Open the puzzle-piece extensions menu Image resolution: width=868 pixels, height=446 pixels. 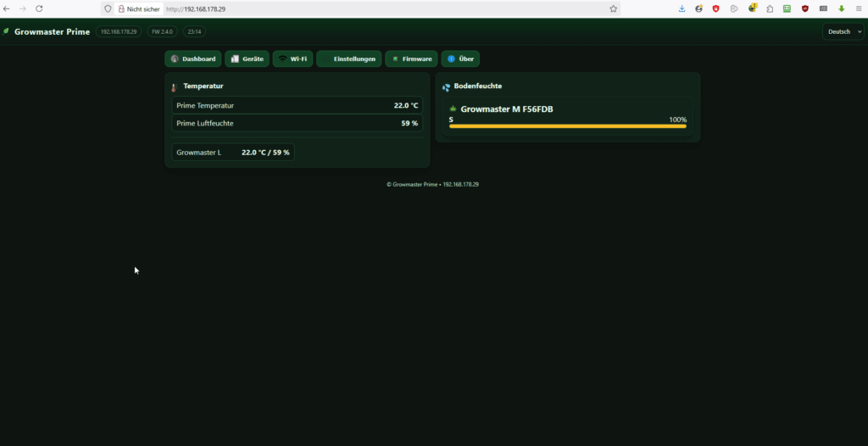(x=770, y=8)
